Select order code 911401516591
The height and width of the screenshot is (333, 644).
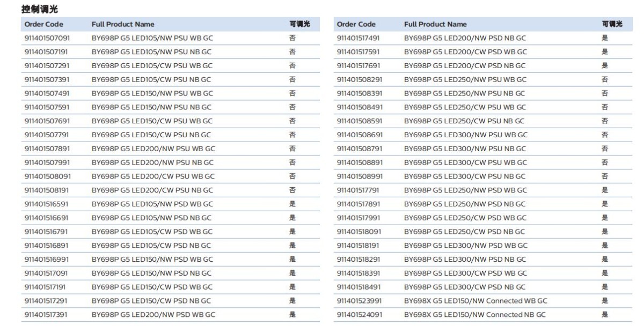click(x=47, y=204)
